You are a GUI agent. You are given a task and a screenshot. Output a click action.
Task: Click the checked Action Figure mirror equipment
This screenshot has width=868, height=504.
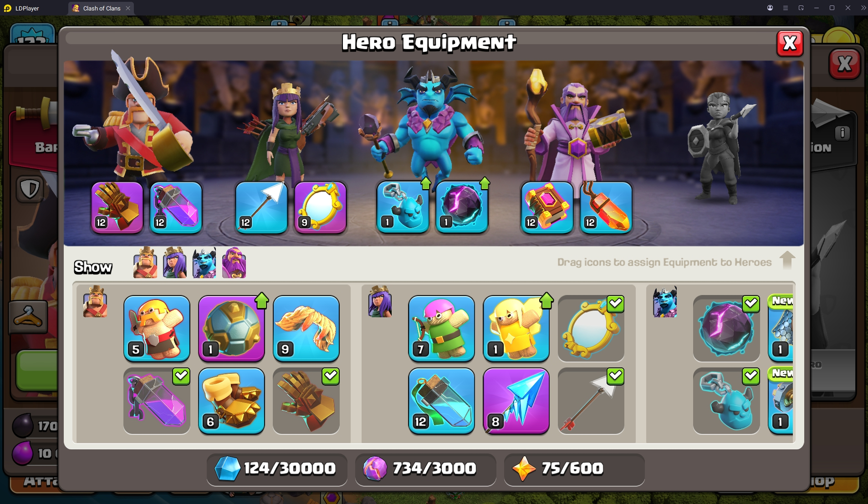tap(591, 329)
